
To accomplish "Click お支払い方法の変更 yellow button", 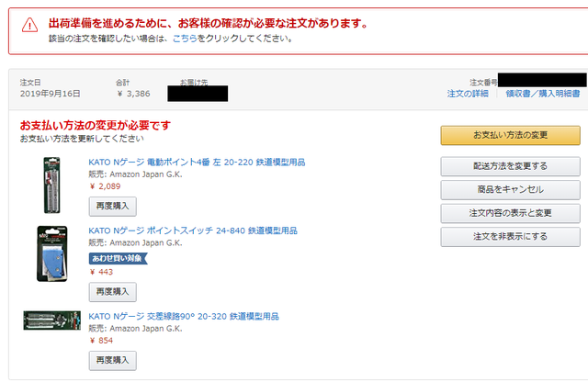I will (511, 135).
